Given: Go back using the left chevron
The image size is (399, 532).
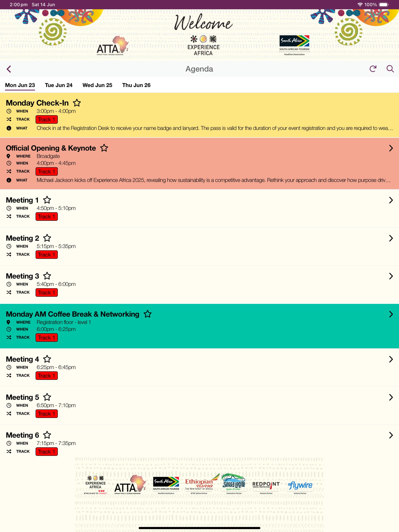Looking at the screenshot, I should (9, 69).
